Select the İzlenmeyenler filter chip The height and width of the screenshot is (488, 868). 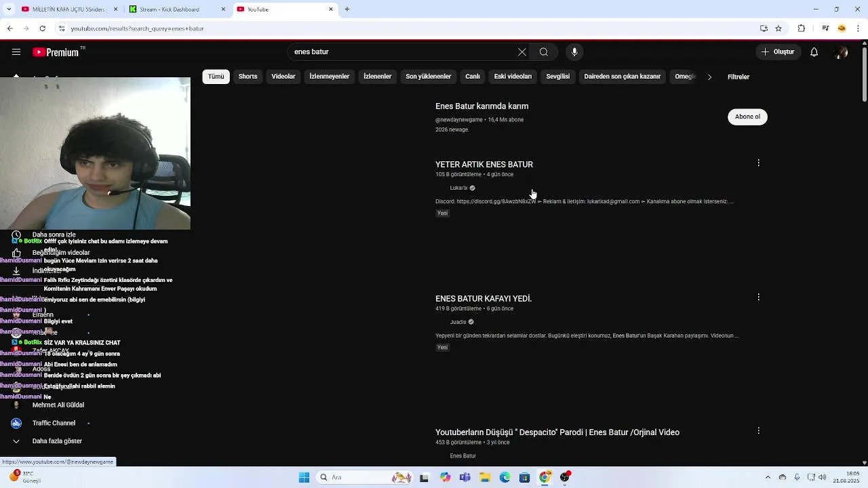(330, 77)
